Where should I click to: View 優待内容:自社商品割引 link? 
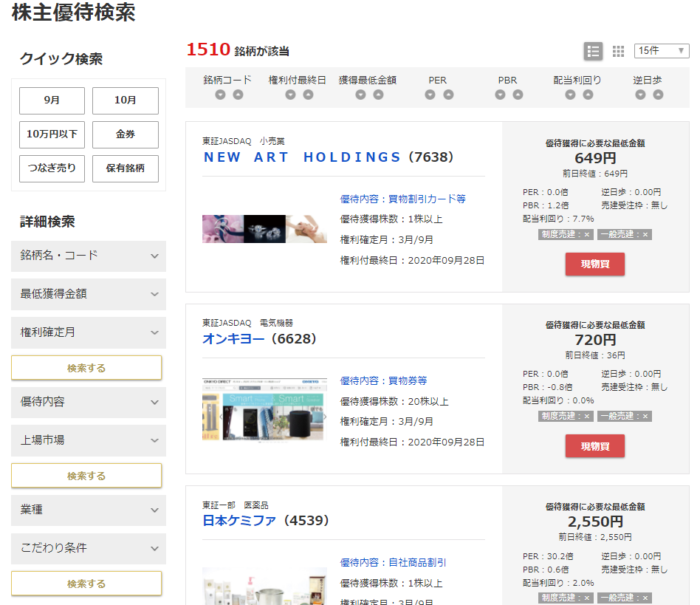pyautogui.click(x=393, y=563)
